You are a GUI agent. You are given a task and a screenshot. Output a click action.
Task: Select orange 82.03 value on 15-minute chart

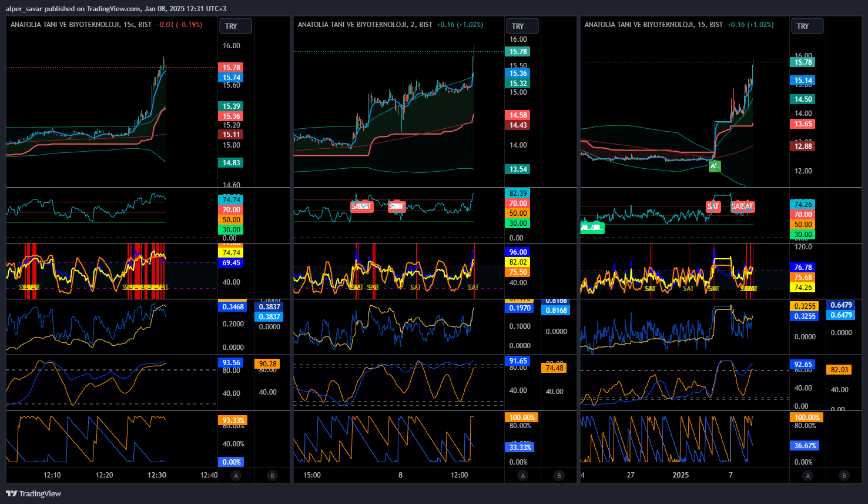[840, 370]
